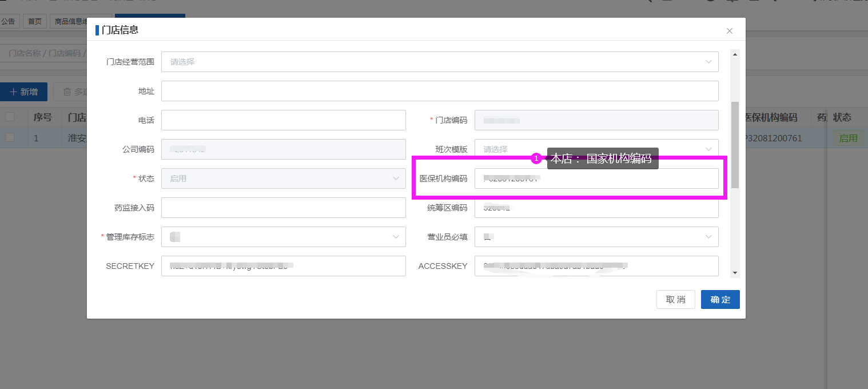Click the 门店名称 / 门店编码 search box
This screenshot has width=868, height=389.
pyautogui.click(x=43, y=53)
